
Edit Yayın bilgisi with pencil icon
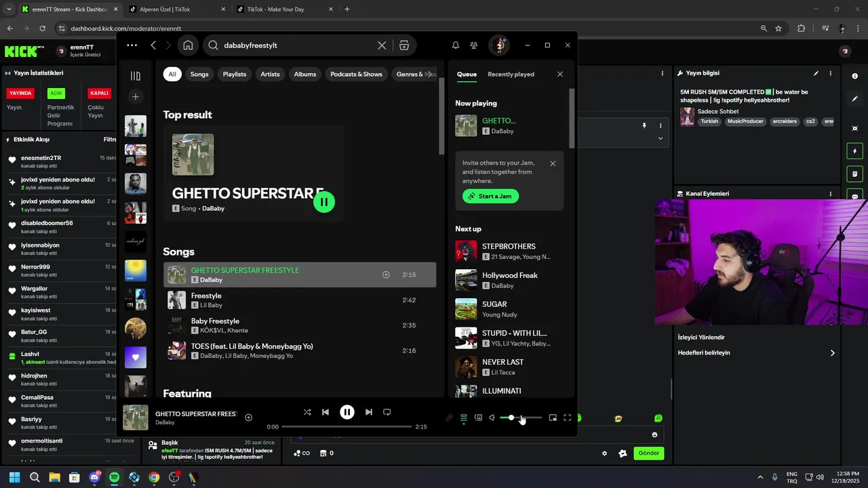[x=816, y=73]
